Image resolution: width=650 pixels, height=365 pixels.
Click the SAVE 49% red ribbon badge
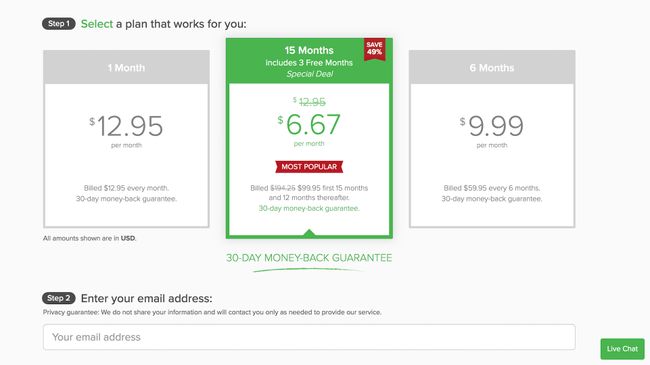coord(374,49)
